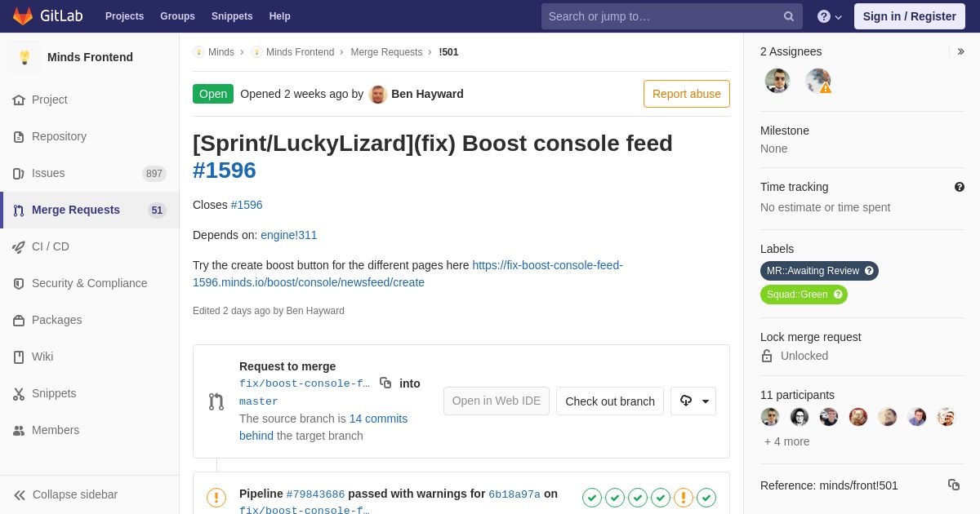Image resolution: width=980 pixels, height=514 pixels.
Task: Open the Snippets top menu
Action: point(232,16)
